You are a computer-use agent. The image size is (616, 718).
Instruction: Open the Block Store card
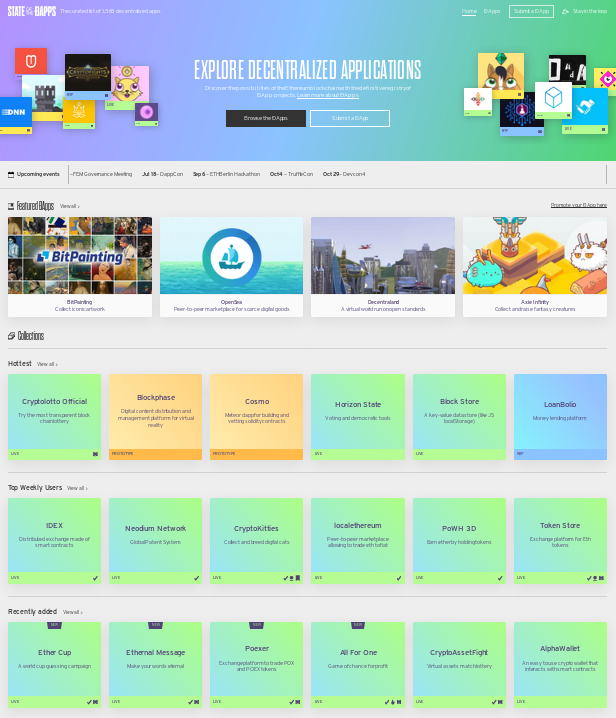[459, 417]
